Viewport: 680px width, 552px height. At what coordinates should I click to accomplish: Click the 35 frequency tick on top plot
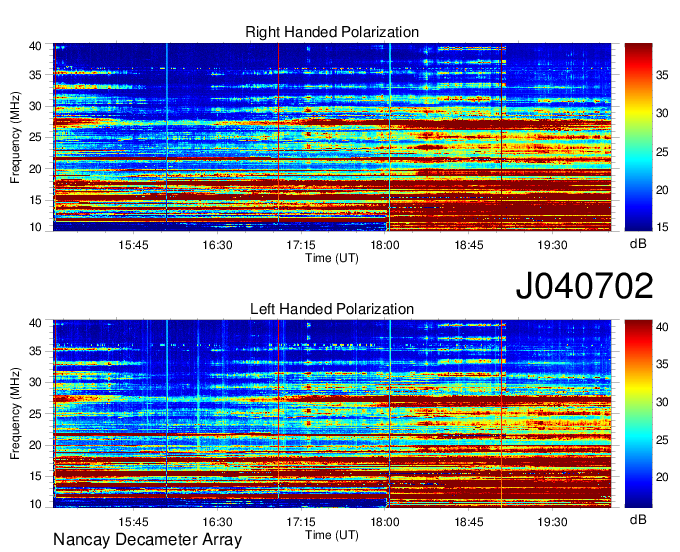click(x=35, y=75)
